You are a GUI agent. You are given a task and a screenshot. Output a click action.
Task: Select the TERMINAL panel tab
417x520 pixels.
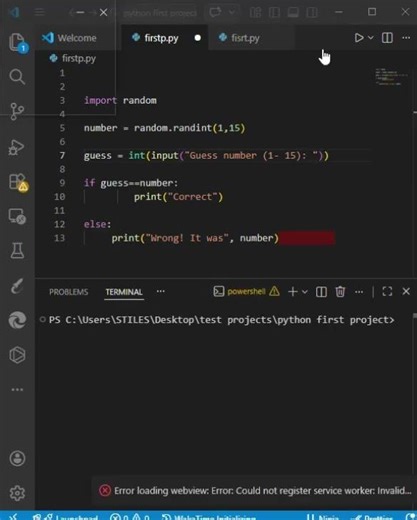point(124,292)
